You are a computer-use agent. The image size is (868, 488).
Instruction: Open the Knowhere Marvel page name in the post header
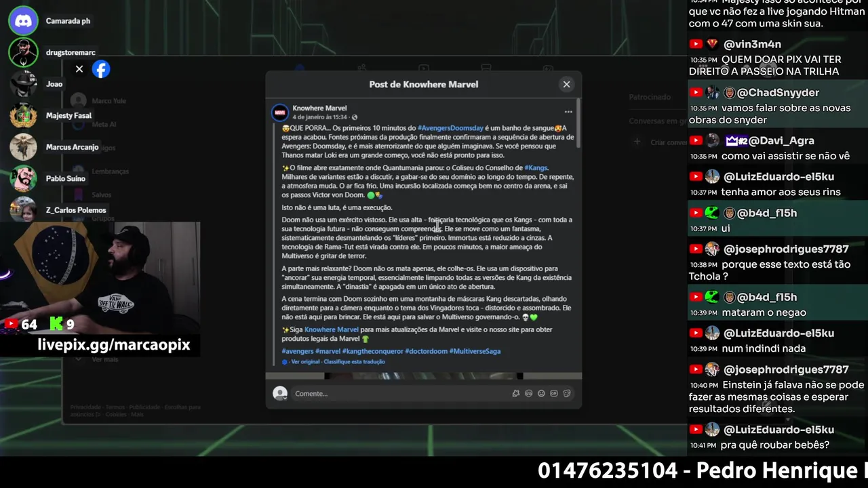click(x=319, y=108)
